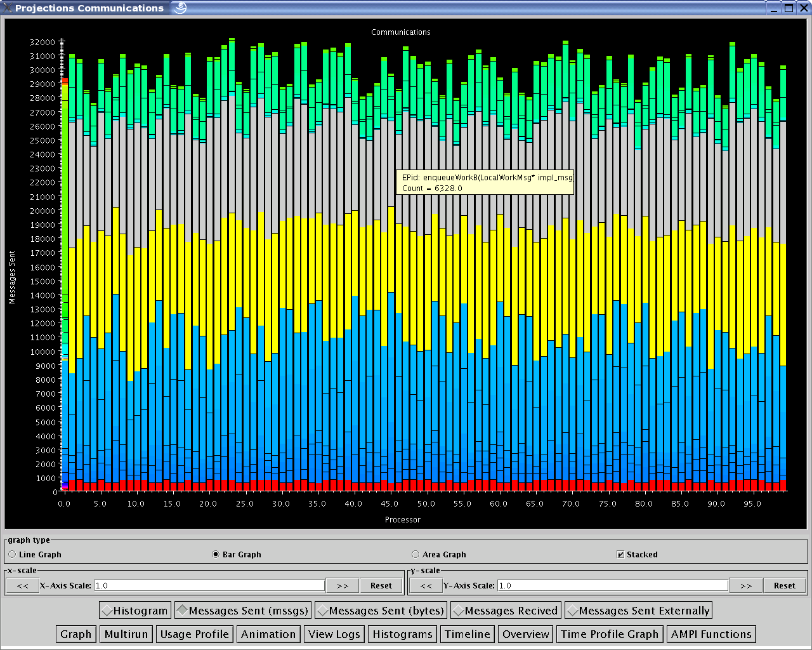This screenshot has height=650, width=812.
Task: Reset the Y-Axis scale
Action: (x=784, y=585)
